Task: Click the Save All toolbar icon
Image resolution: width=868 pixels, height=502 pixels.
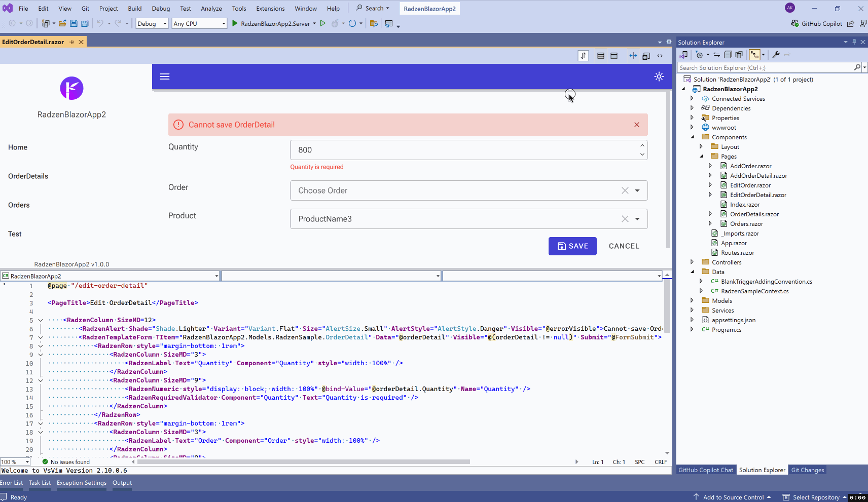Action: click(85, 23)
